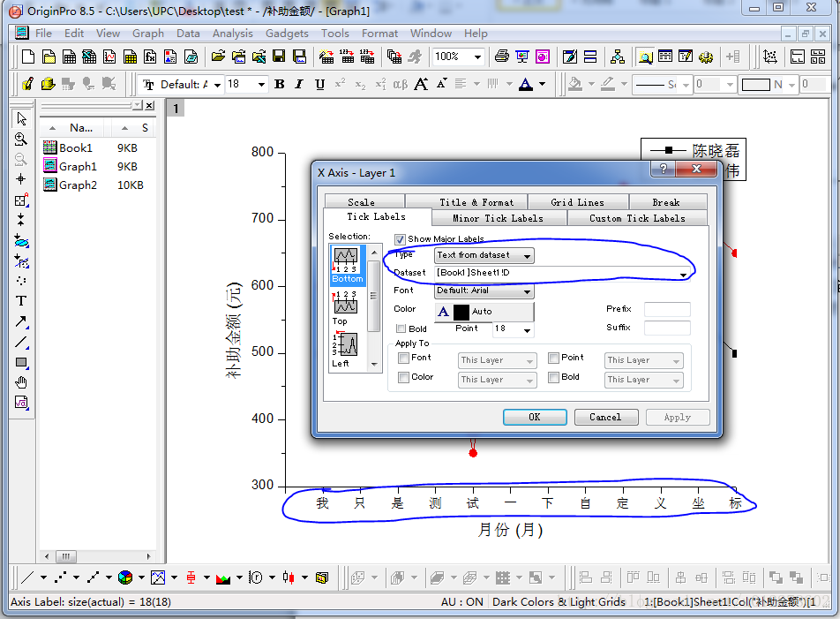
Task: Click the Print icon
Action: [x=501, y=57]
